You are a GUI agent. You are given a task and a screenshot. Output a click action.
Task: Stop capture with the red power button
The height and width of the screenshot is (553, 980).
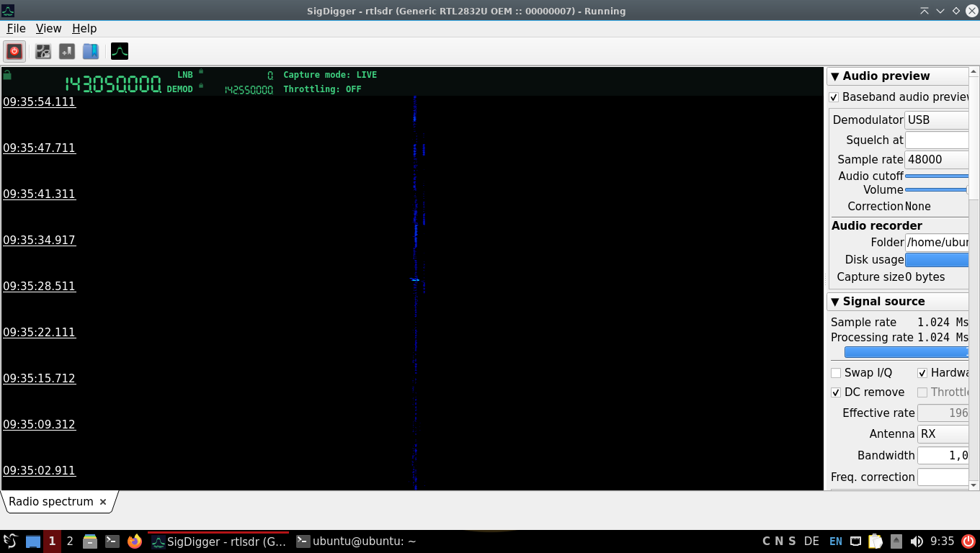(x=14, y=51)
